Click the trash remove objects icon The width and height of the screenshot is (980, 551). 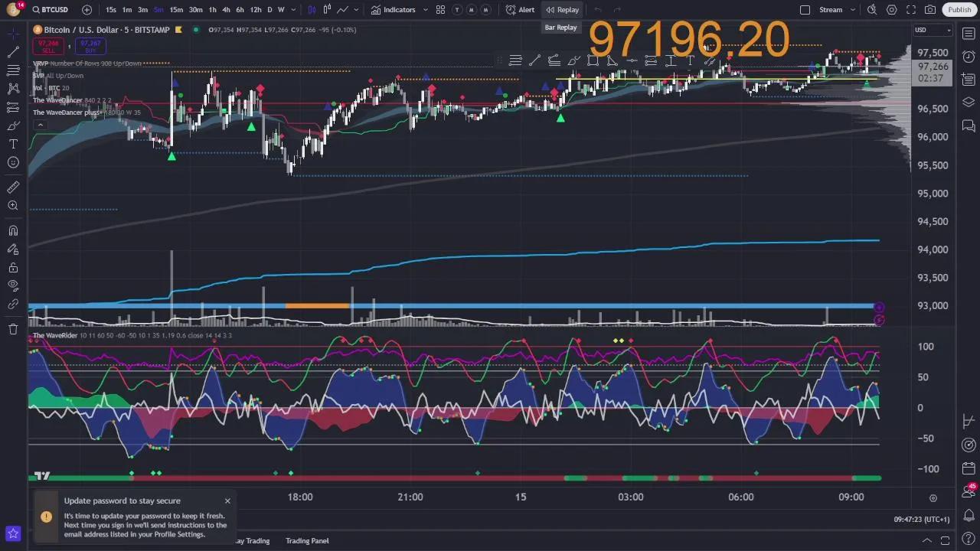[x=13, y=329]
